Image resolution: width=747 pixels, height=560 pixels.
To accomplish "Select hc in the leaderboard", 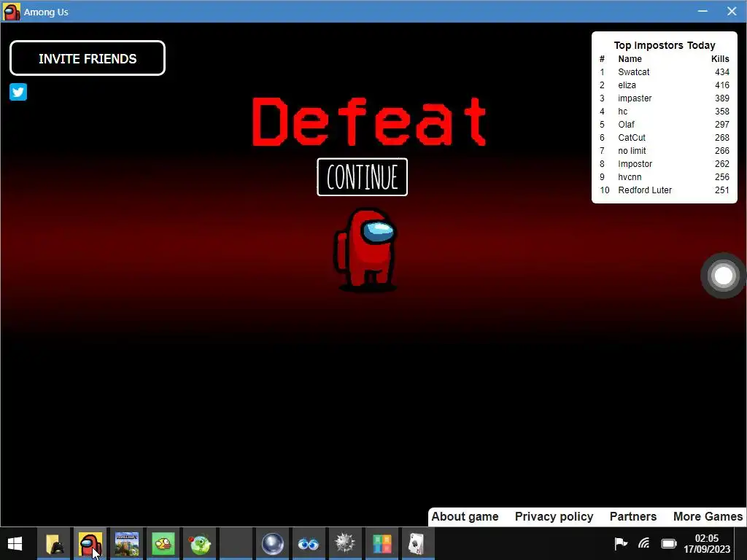I will point(623,112).
